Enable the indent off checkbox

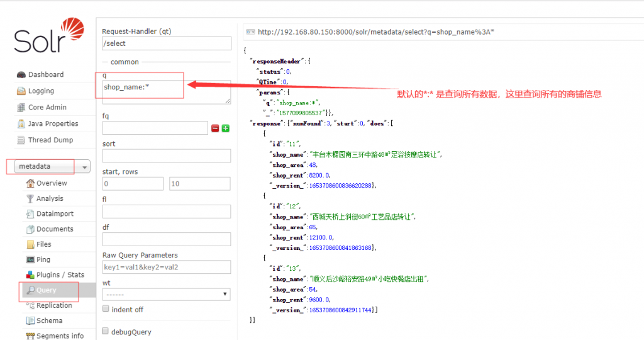(106, 309)
